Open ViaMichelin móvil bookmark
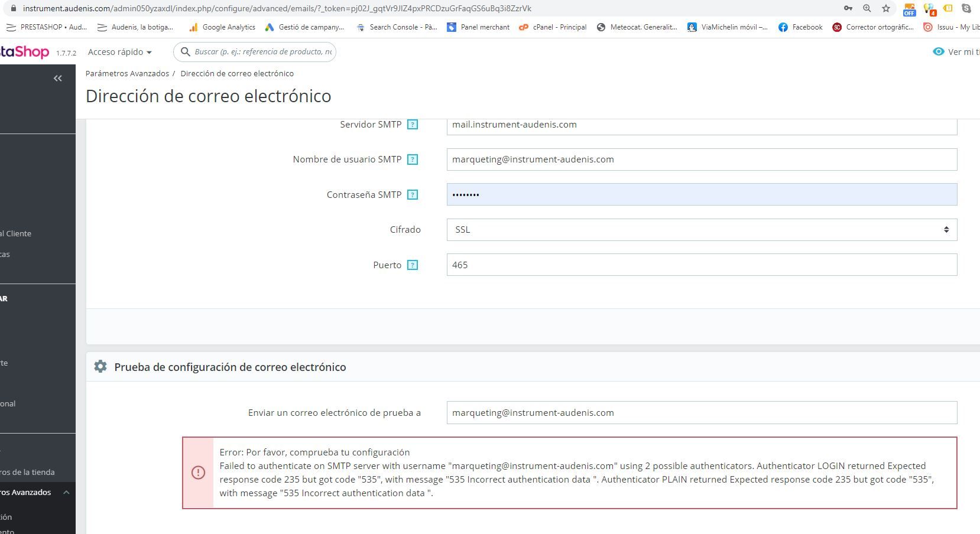 coord(728,27)
